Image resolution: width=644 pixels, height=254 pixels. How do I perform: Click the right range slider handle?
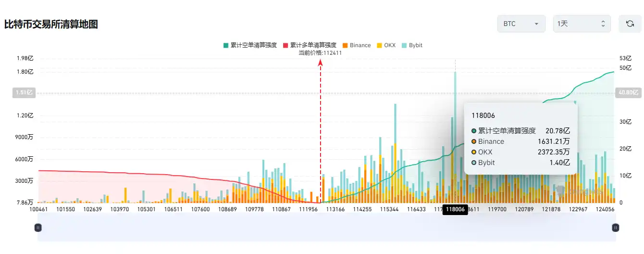615,228
